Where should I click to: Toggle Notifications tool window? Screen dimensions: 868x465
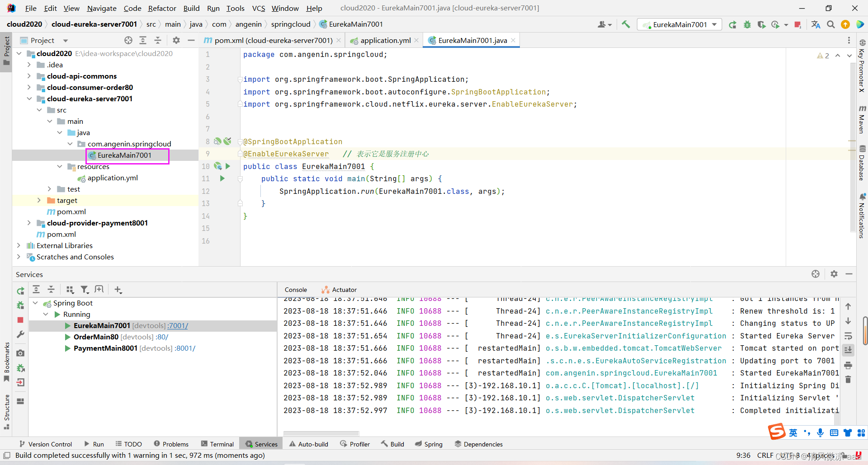(x=862, y=216)
